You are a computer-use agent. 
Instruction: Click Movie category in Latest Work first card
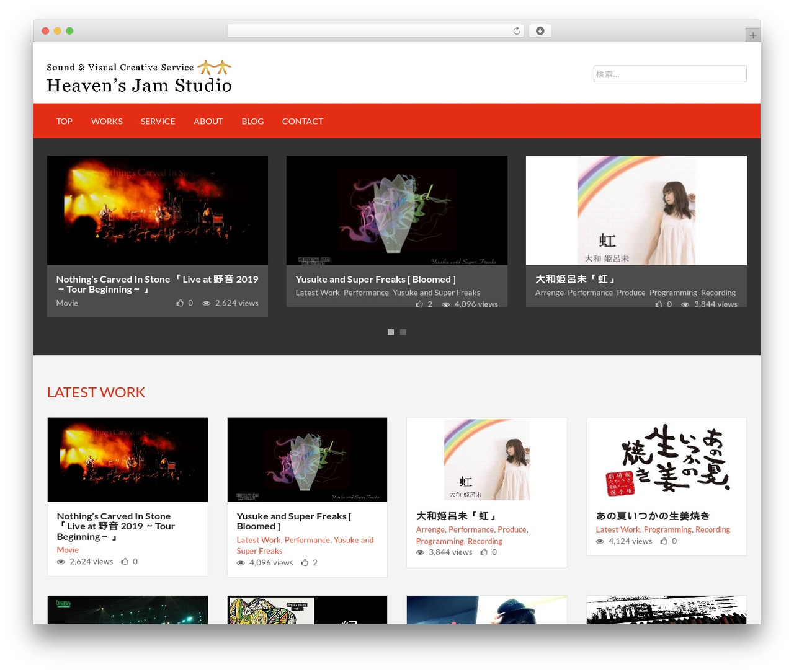click(68, 550)
